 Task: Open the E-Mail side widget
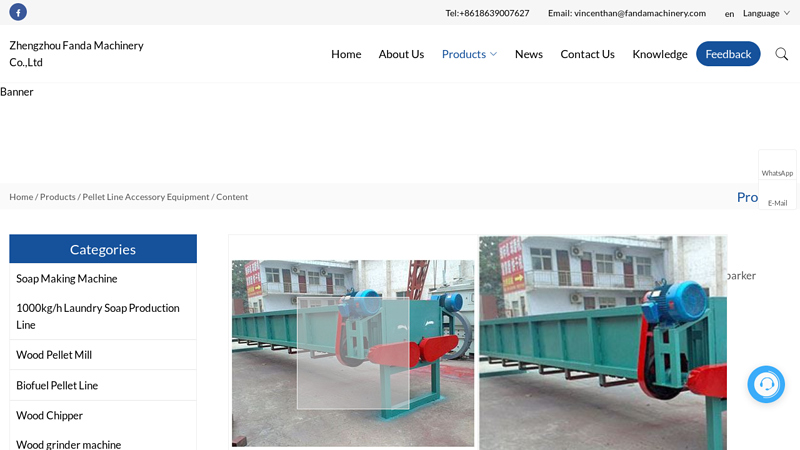(777, 195)
